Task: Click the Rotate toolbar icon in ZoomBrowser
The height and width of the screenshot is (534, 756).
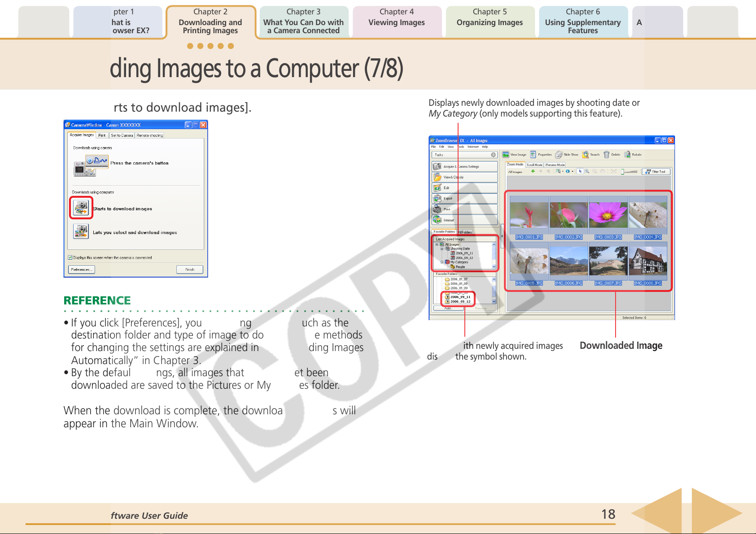Action: coord(627,155)
